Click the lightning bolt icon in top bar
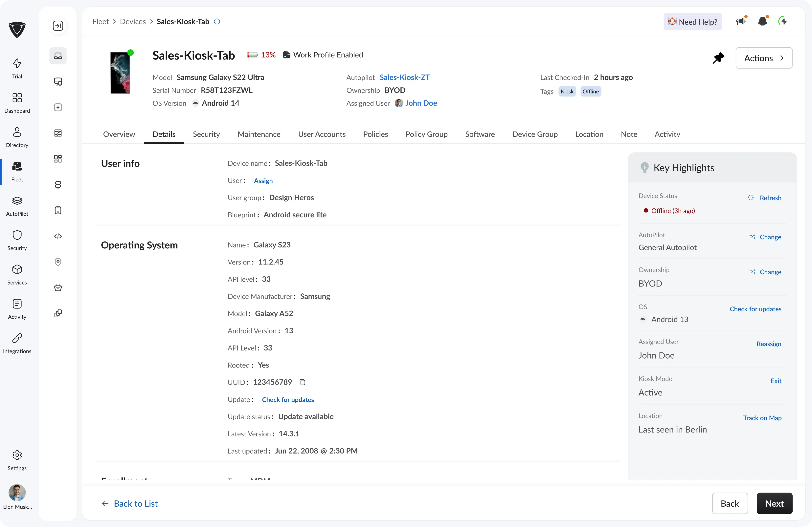 coord(783,21)
